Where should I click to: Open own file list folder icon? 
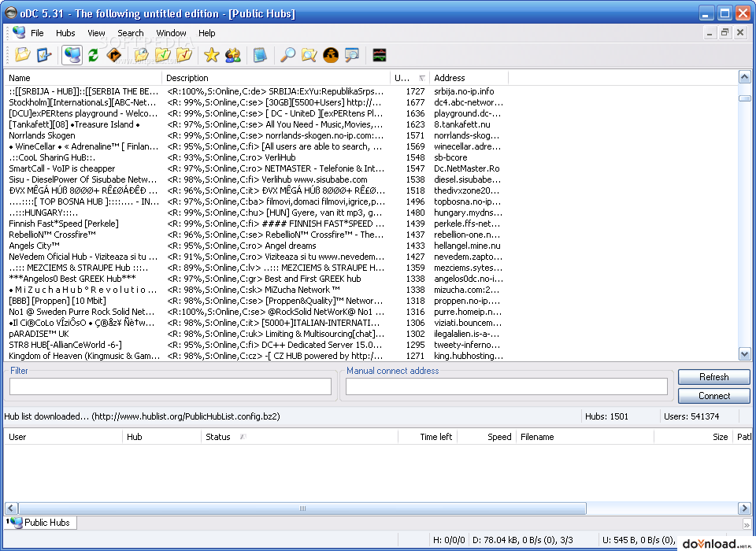point(22,55)
